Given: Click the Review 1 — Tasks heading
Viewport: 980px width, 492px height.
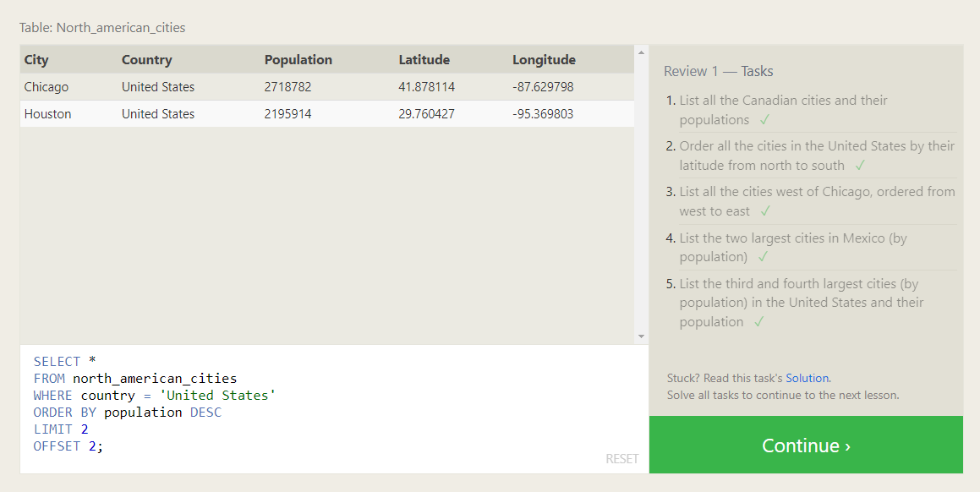Looking at the screenshot, I should pos(718,71).
